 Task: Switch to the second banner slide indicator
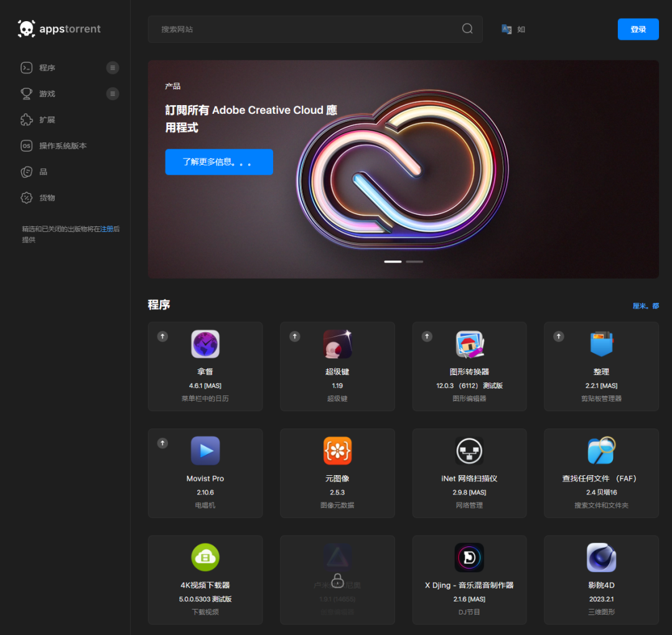(414, 261)
